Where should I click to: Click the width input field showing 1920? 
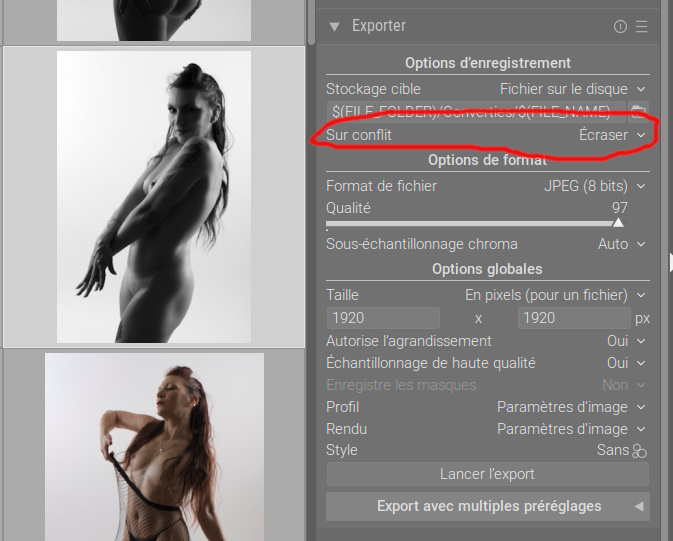tap(382, 318)
